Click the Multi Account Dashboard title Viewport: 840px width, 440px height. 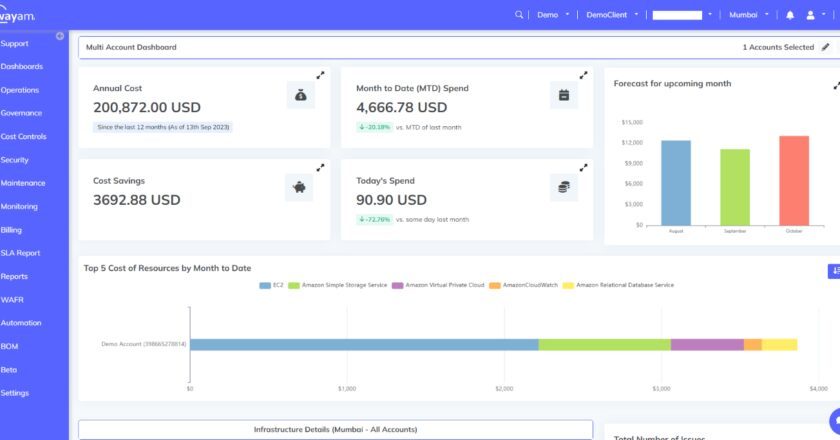(x=131, y=47)
